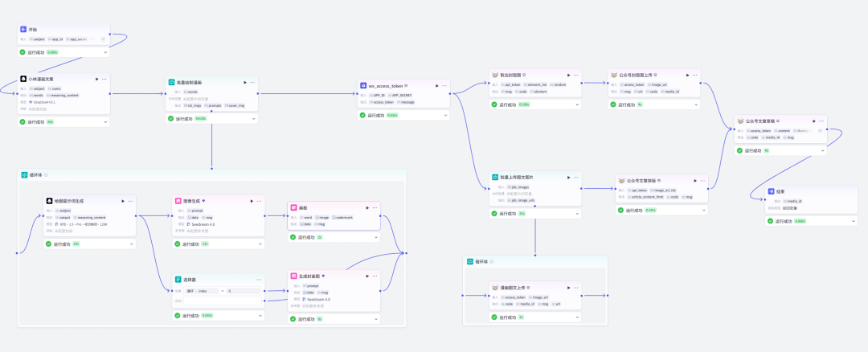Viewport: 868px width, 352px height.
Task: Expand run result under the 画板 node
Action: [376, 237]
